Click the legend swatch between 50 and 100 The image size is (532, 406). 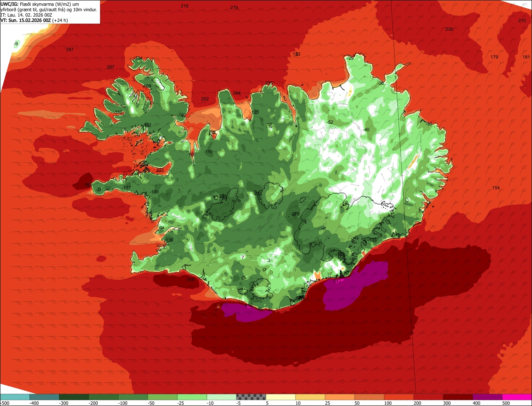369,397
